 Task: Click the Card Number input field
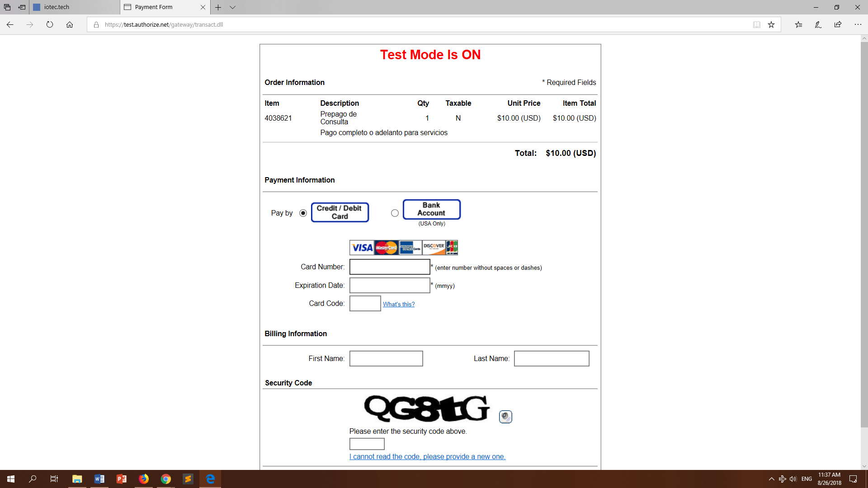coord(389,267)
